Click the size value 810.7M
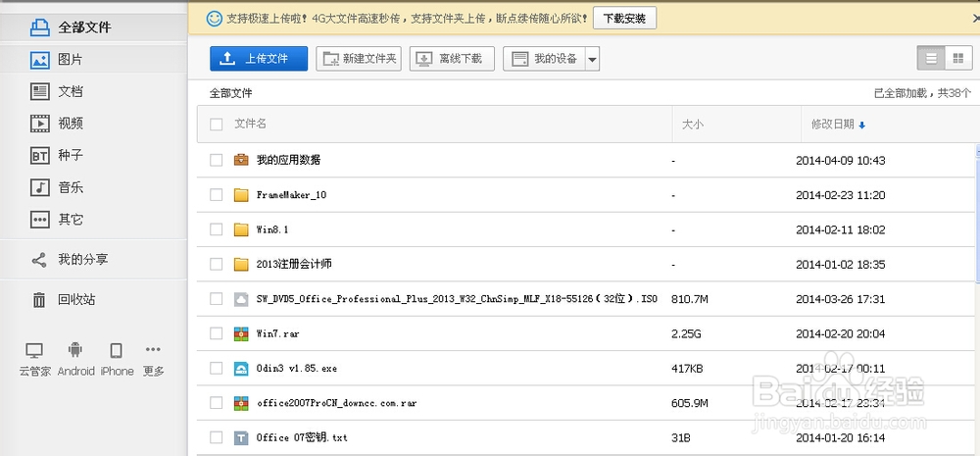This screenshot has height=456, width=980. pyautogui.click(x=689, y=299)
